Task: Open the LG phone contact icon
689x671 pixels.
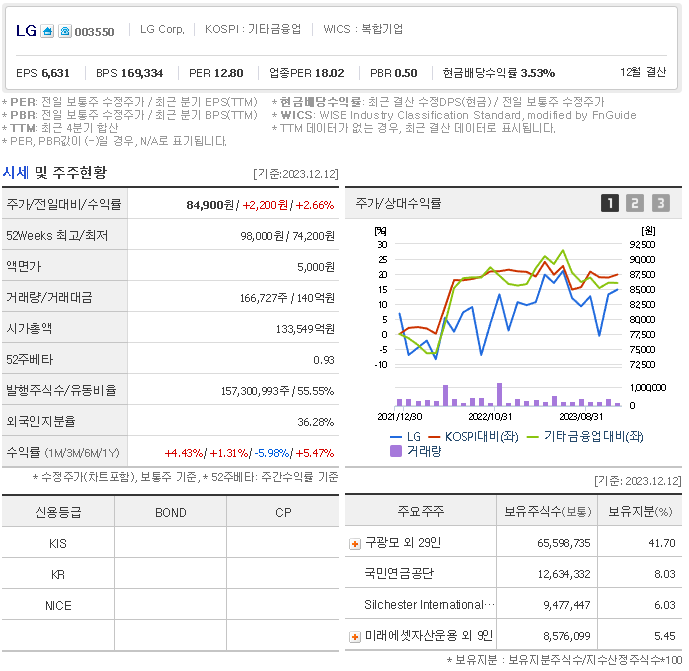Action: [x=65, y=31]
